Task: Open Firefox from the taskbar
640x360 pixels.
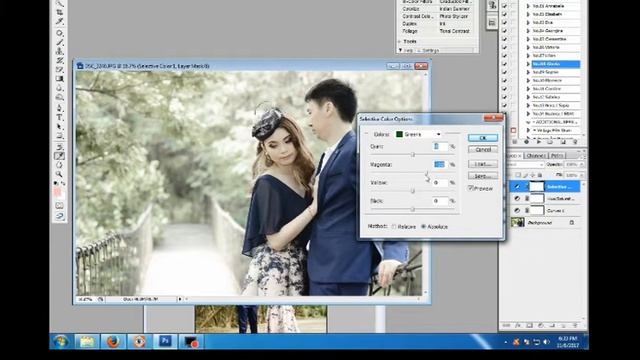Action: [x=113, y=341]
